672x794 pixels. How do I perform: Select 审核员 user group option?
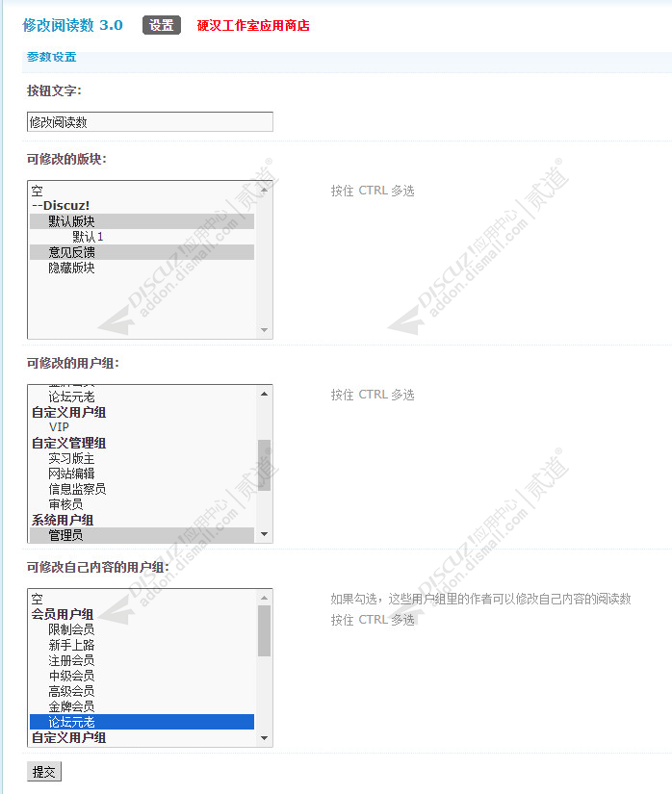pyautogui.click(x=142, y=504)
